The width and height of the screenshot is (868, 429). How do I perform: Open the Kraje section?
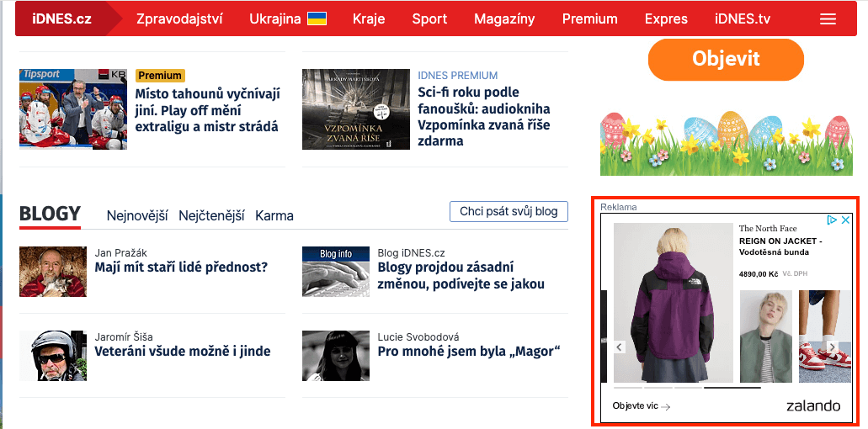pyautogui.click(x=369, y=19)
